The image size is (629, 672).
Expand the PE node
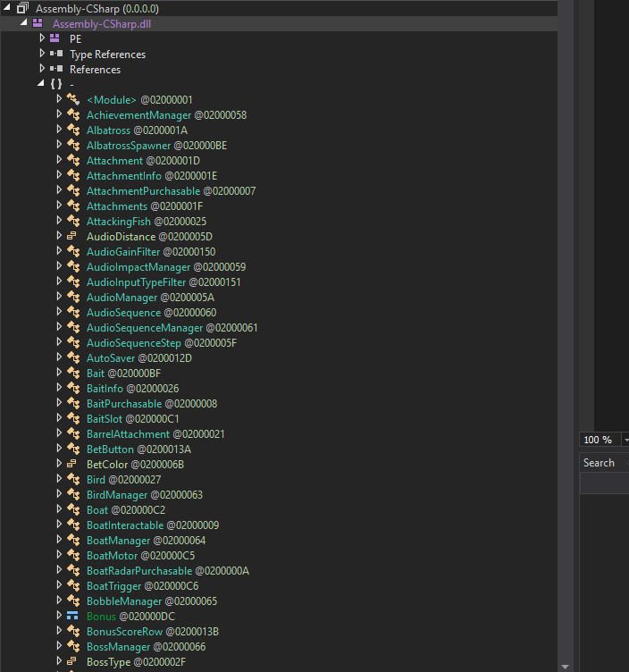click(42, 38)
